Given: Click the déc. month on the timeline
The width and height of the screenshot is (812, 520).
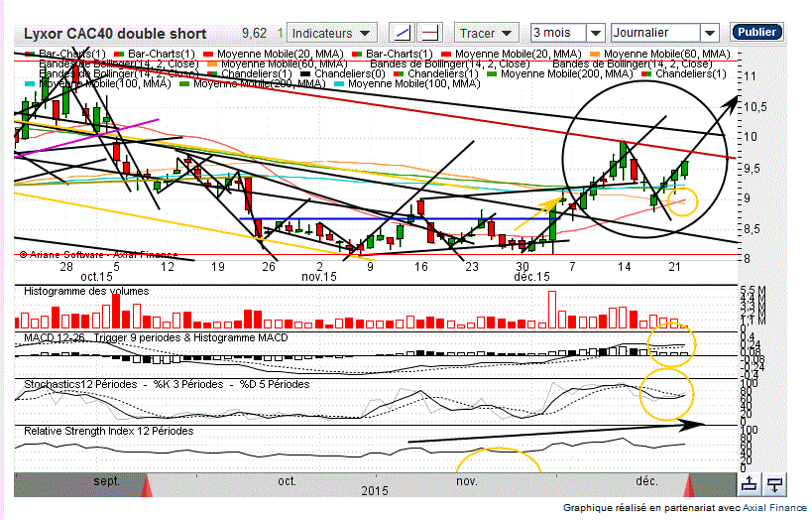Looking at the screenshot, I should point(646,481).
